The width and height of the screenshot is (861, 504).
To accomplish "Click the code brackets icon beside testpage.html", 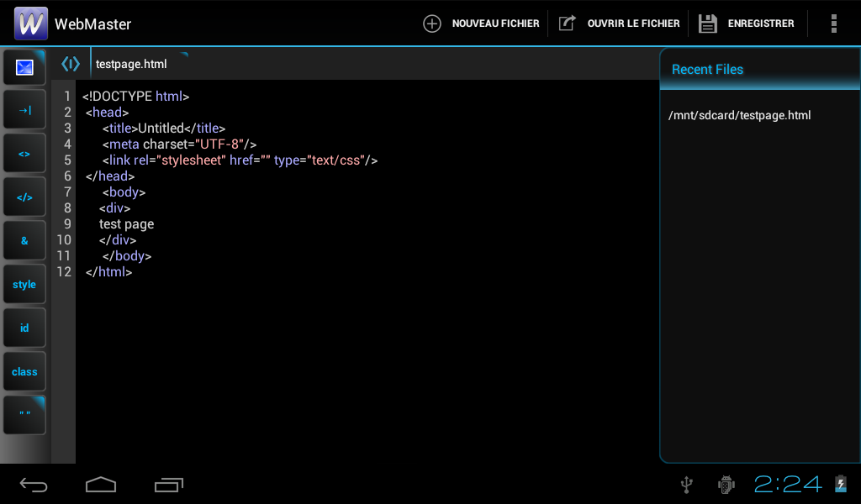I will [71, 64].
